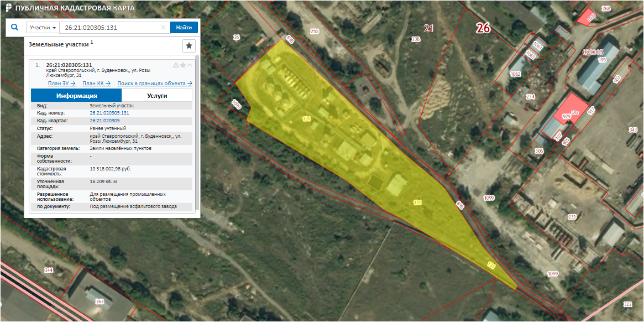Screen dimensions: 644x322
Task: Open cadastral number 26:21:020305:131 link
Action: click(x=109, y=113)
